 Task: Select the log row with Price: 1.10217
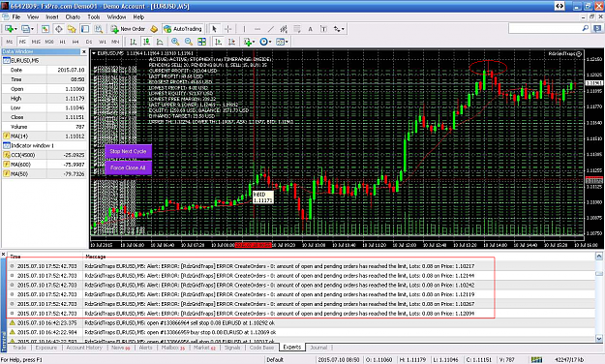click(x=301, y=266)
